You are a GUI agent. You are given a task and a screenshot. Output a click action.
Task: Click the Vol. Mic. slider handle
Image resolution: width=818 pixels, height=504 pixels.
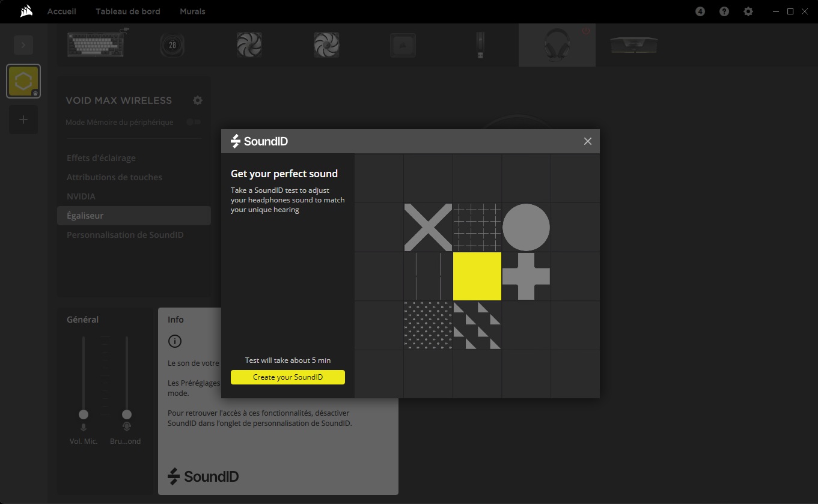84,414
